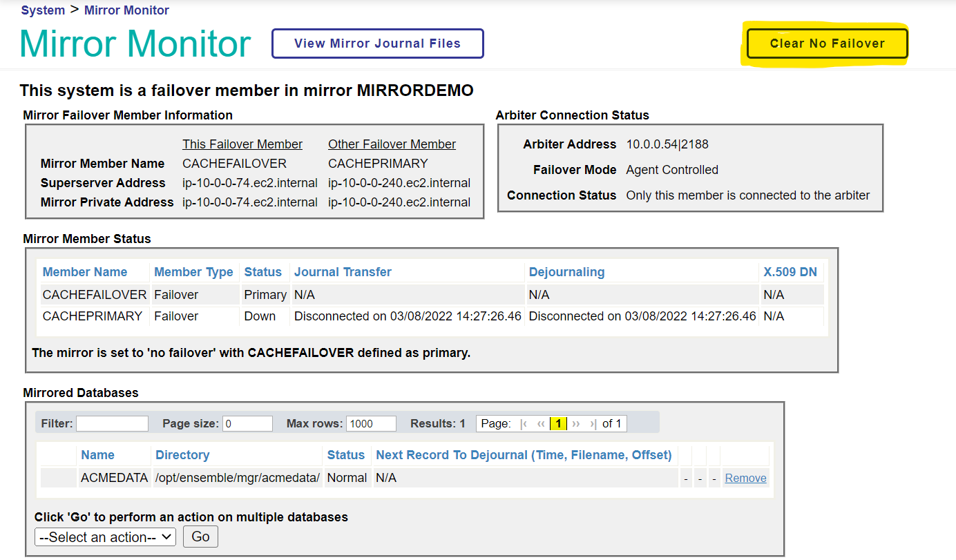Sort databases by Directory column header
The height and width of the screenshot is (560, 956).
tap(182, 455)
